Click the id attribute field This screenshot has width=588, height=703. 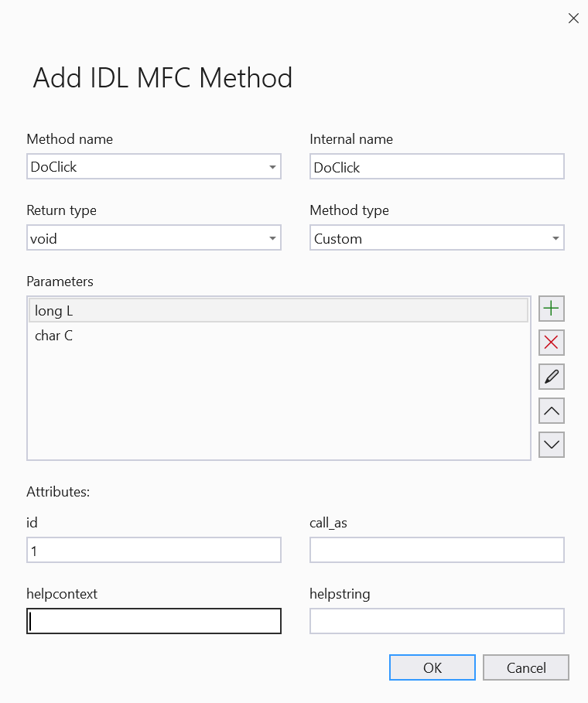(x=153, y=549)
